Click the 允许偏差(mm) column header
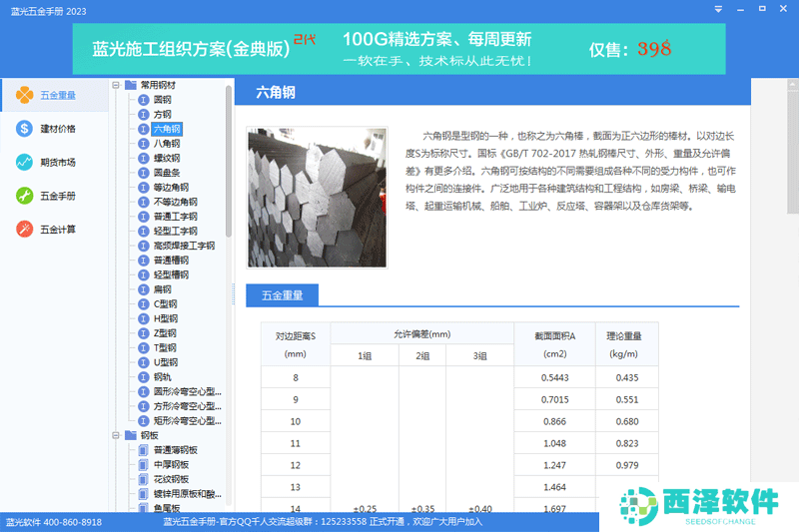The image size is (799, 532). 421,334
